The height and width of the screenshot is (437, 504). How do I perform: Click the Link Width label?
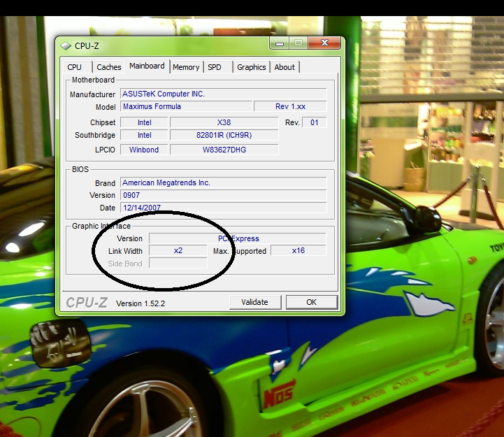coord(125,251)
